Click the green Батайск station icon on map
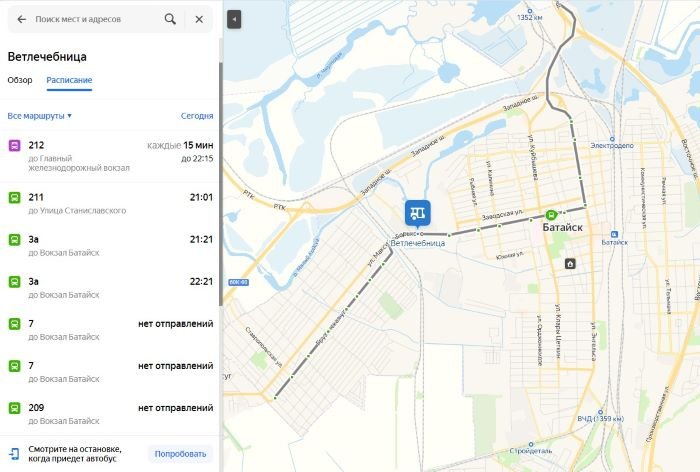 (x=551, y=214)
